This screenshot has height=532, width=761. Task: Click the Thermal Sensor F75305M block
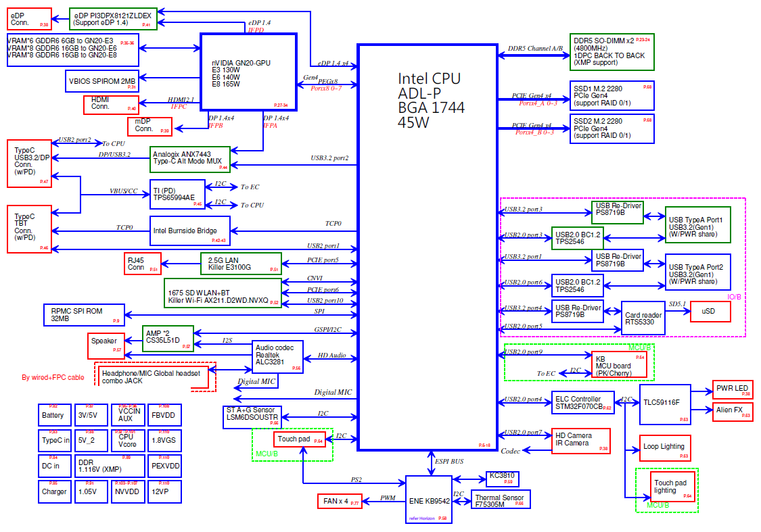tap(499, 500)
